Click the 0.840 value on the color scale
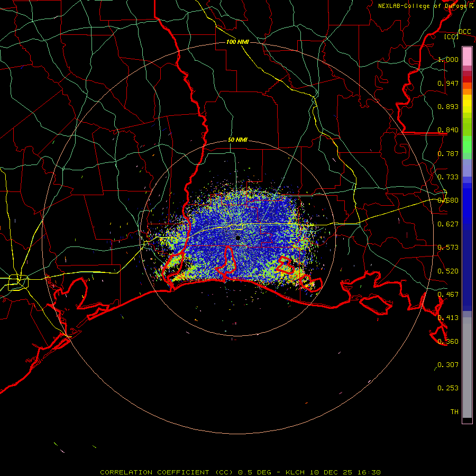476x476 pixels. (448, 130)
